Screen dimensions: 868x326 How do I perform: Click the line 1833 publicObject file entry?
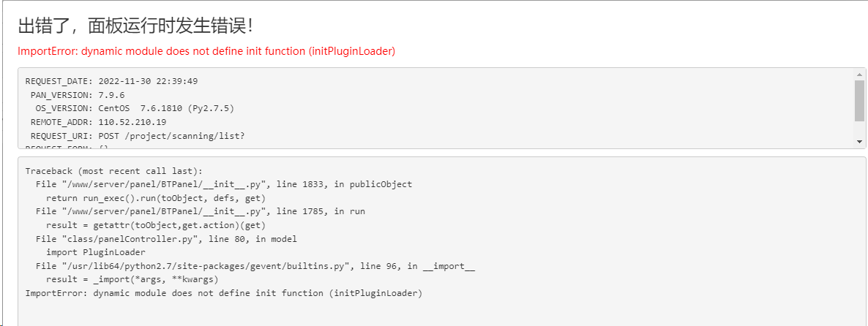(x=224, y=184)
